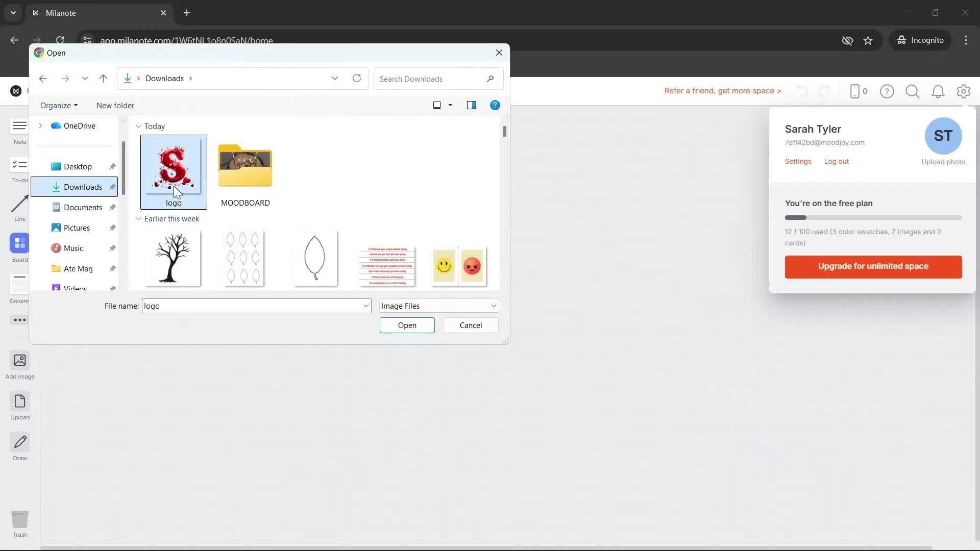This screenshot has width=980, height=551.
Task: Open the Milanote settings gear
Action: (x=964, y=91)
